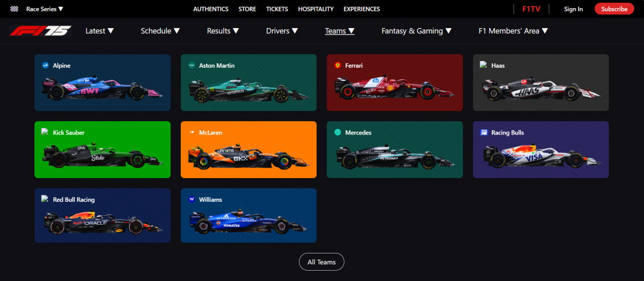This screenshot has height=281, width=644.
Task: Click the Ferrari prancing horse logo
Action: point(337,65)
